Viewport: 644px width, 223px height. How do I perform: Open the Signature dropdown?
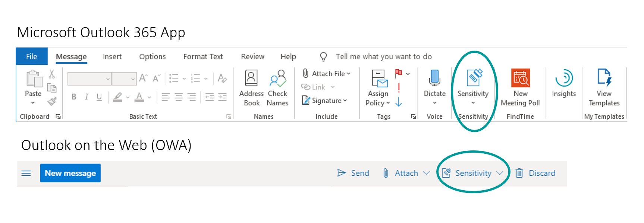(x=324, y=101)
